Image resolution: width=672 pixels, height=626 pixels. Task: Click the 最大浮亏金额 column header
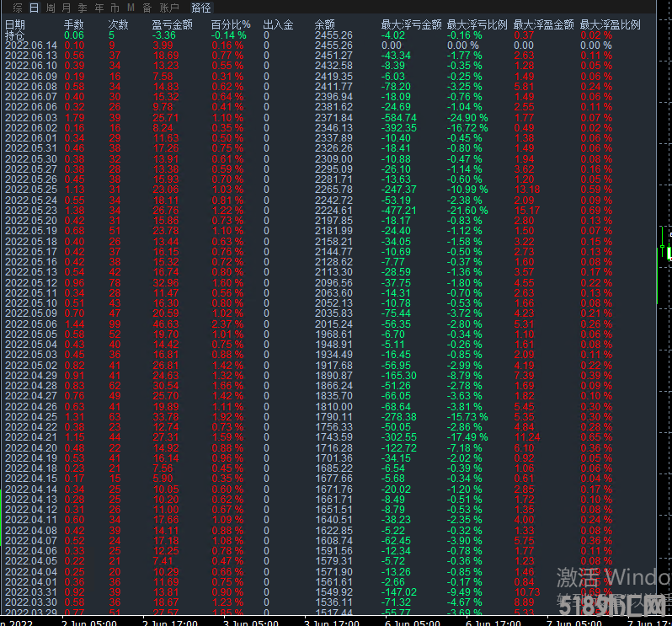[x=410, y=25]
